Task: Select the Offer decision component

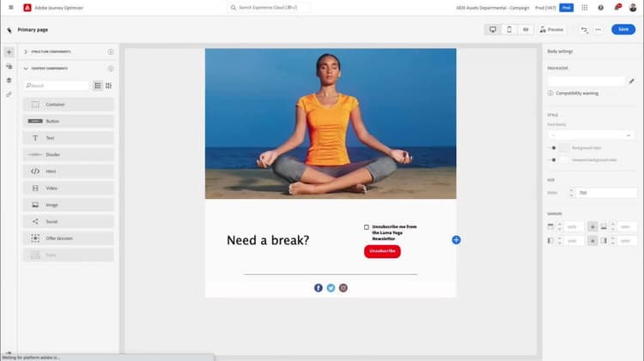Action: 68,238
